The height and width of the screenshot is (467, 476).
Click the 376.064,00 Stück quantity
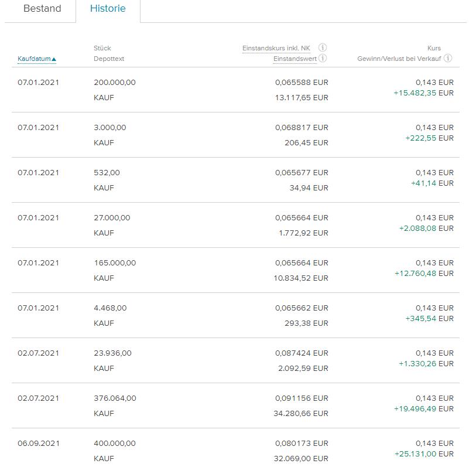115,398
